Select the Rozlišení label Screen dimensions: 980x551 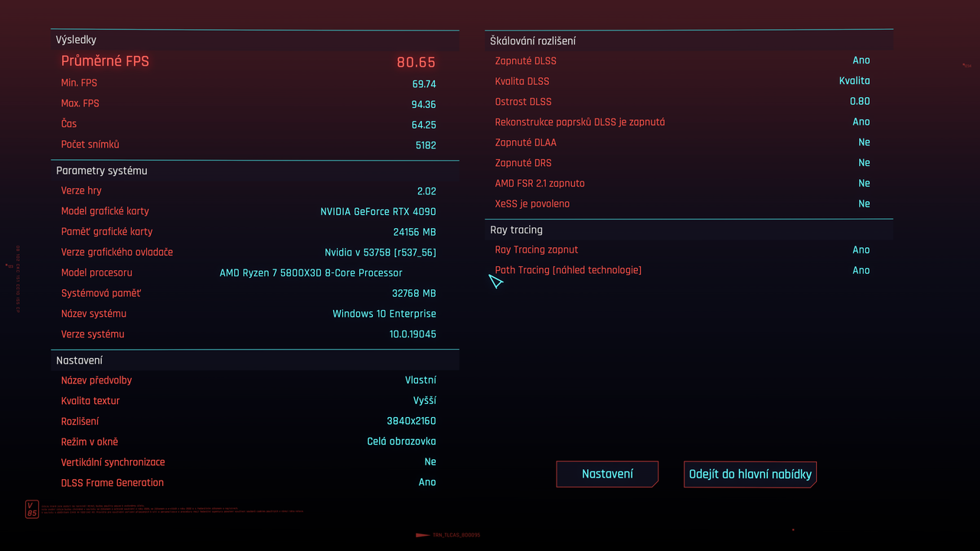point(80,422)
